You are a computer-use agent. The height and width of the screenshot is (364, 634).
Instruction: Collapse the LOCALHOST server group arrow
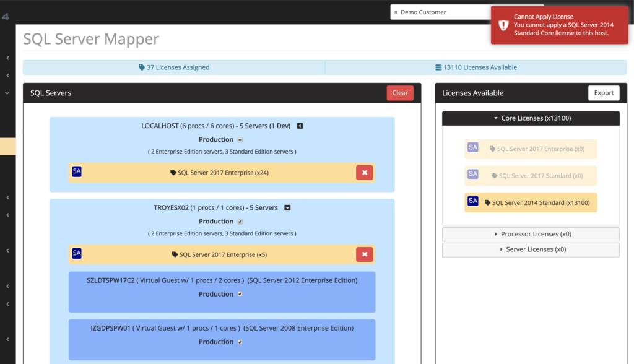[x=300, y=125]
